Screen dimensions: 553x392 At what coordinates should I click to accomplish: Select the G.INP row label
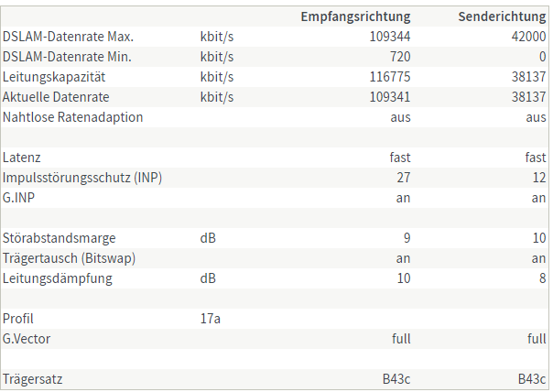[x=18, y=198]
